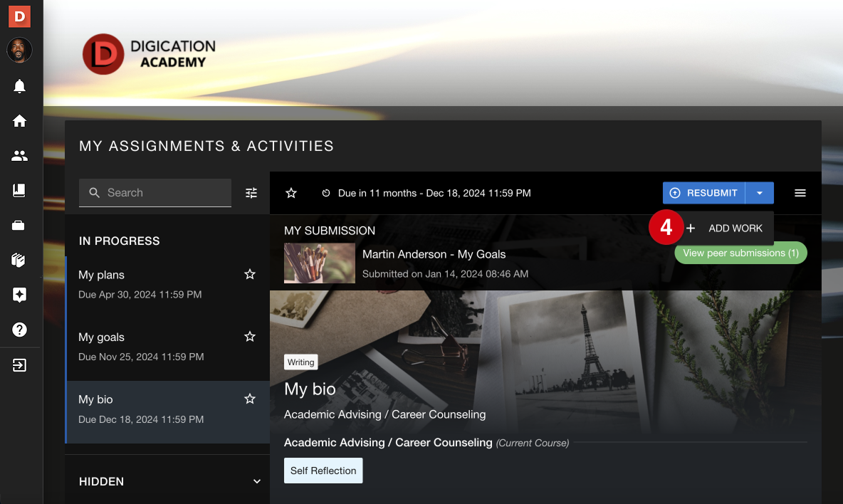Select Add Work from the menu
This screenshot has width=843, height=504.
click(x=724, y=229)
